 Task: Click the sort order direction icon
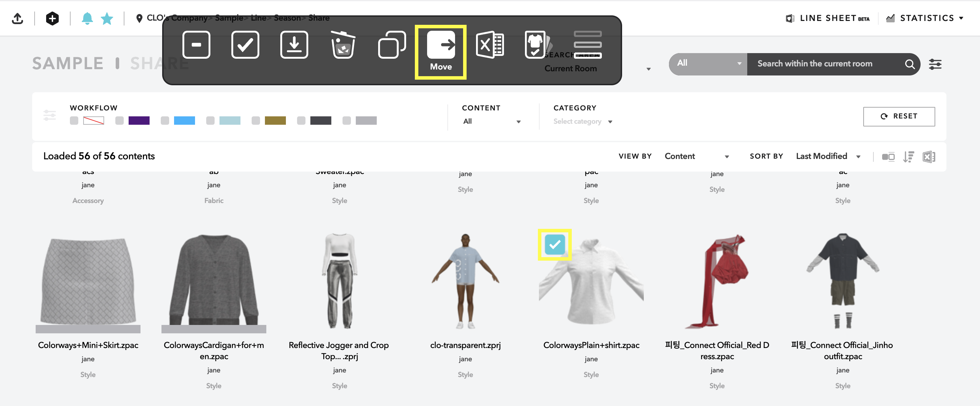(x=908, y=157)
